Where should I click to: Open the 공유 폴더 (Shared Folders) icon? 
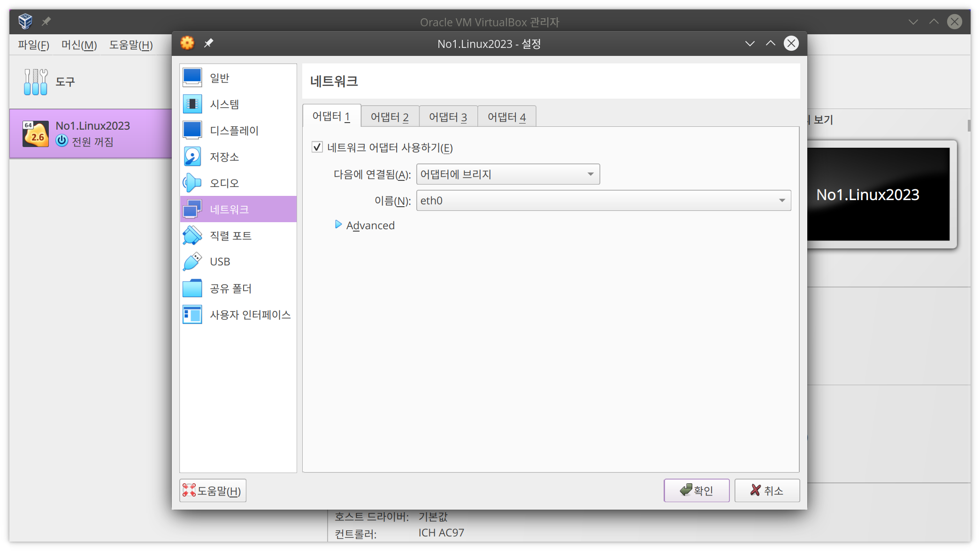[x=192, y=288]
